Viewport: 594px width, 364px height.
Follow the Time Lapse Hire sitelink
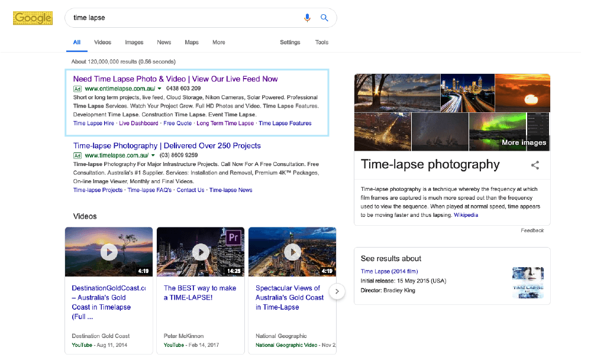point(93,123)
